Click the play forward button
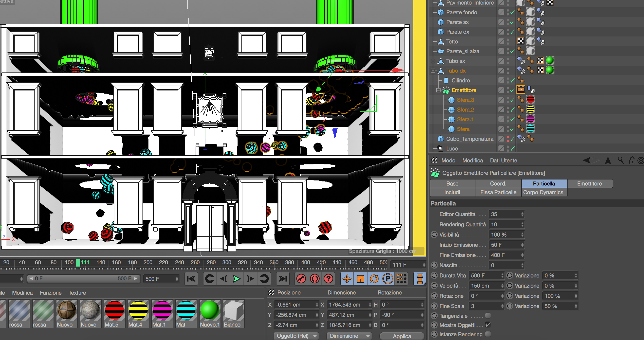The width and height of the screenshot is (644, 340). pos(236,278)
